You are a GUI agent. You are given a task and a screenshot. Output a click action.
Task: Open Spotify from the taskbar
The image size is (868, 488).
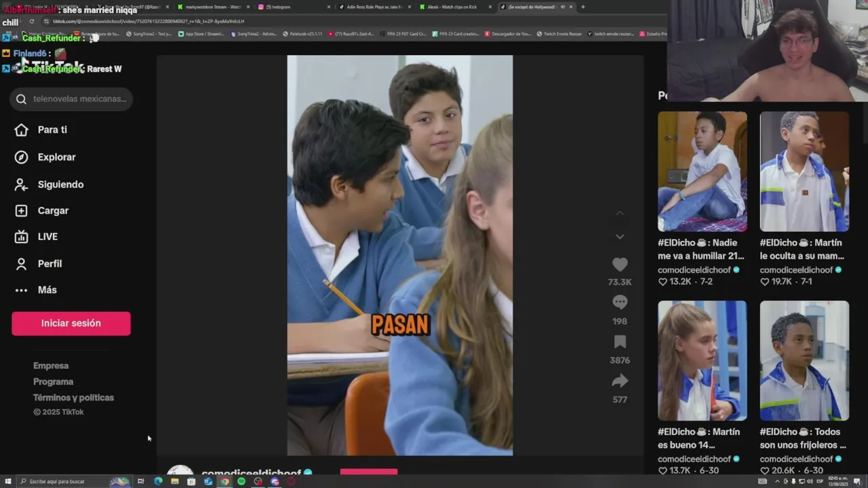(241, 481)
